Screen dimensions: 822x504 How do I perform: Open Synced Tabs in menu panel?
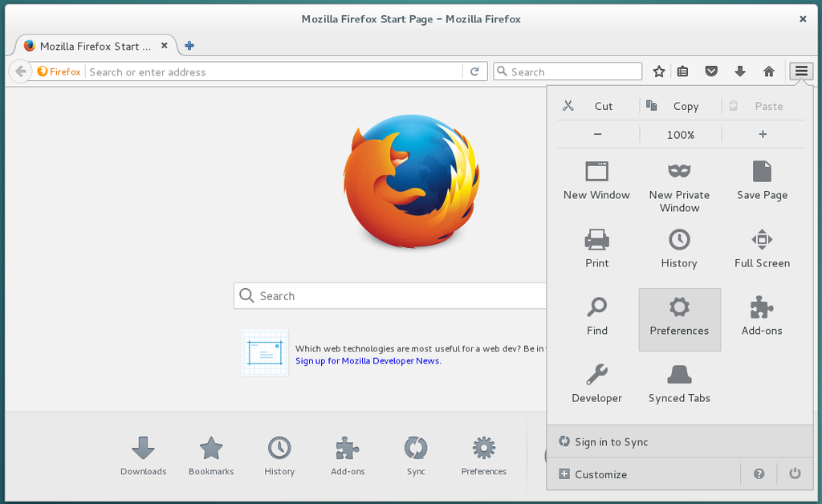679,385
